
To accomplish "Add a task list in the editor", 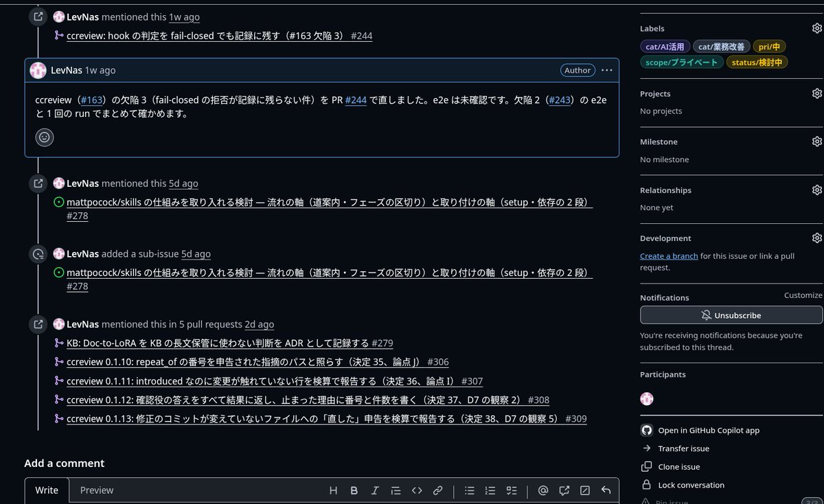I will click(511, 490).
